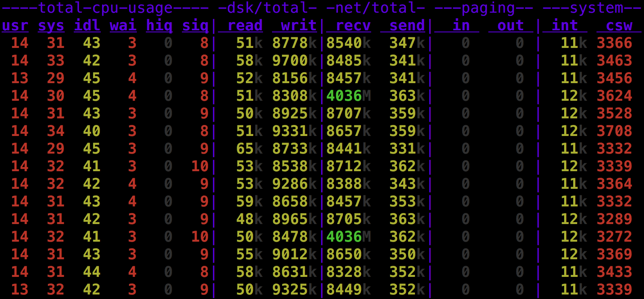Screen dimensions: 644x299
Task: Click the writ value 8733k
Action: pos(295,149)
